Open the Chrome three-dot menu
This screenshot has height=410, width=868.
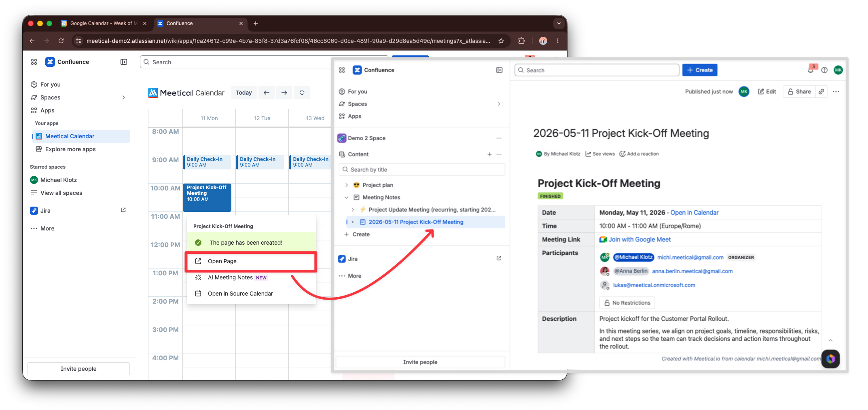(x=558, y=41)
